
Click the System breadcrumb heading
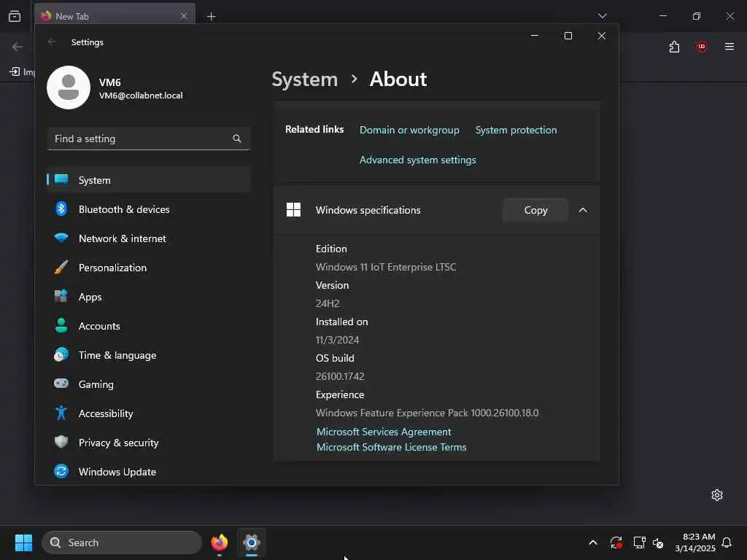pos(304,79)
